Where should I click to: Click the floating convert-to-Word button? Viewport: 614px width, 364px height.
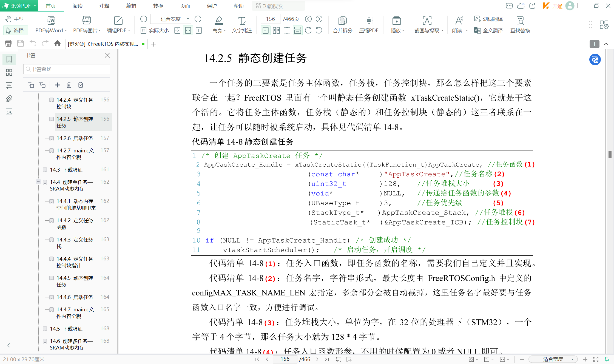click(595, 59)
